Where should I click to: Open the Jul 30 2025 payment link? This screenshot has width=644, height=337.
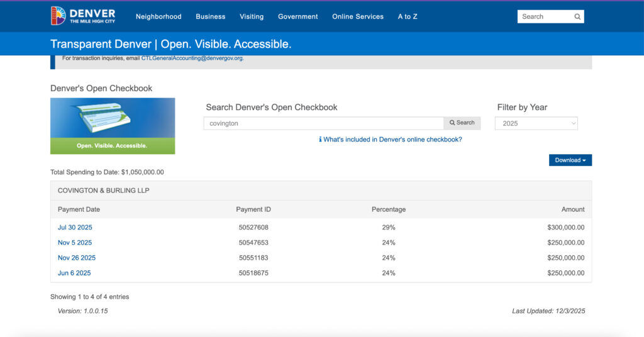(x=75, y=228)
